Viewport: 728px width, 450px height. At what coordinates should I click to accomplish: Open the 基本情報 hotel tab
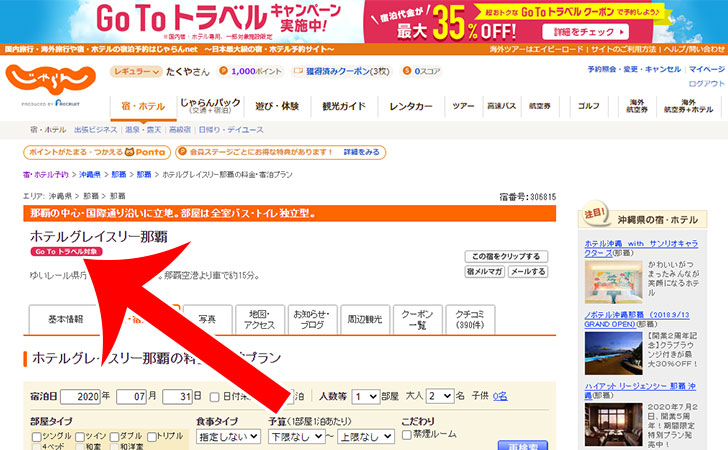pos(65,320)
